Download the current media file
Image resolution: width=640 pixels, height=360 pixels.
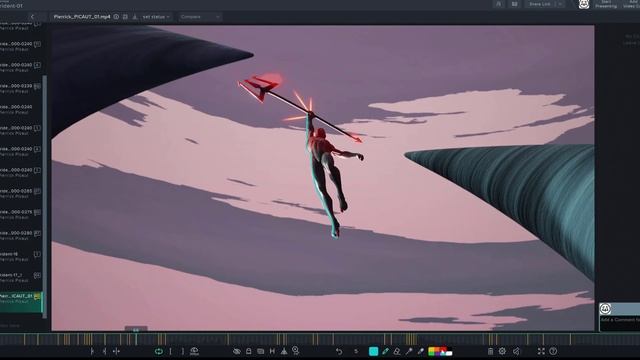coord(135,17)
